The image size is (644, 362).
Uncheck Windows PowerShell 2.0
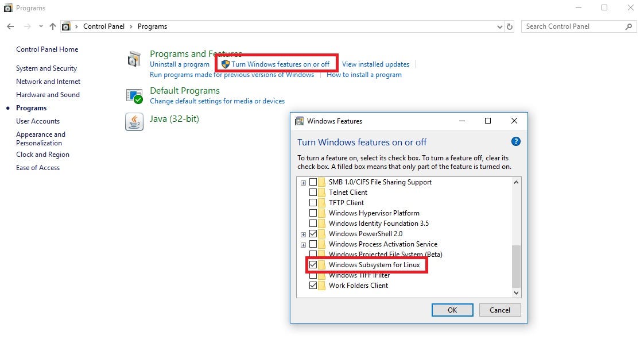313,234
